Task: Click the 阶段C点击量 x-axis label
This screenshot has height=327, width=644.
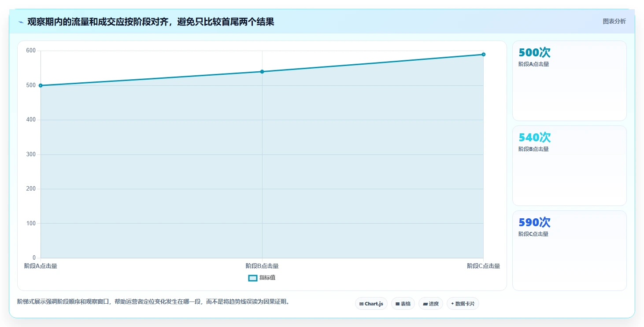Action: click(484, 266)
